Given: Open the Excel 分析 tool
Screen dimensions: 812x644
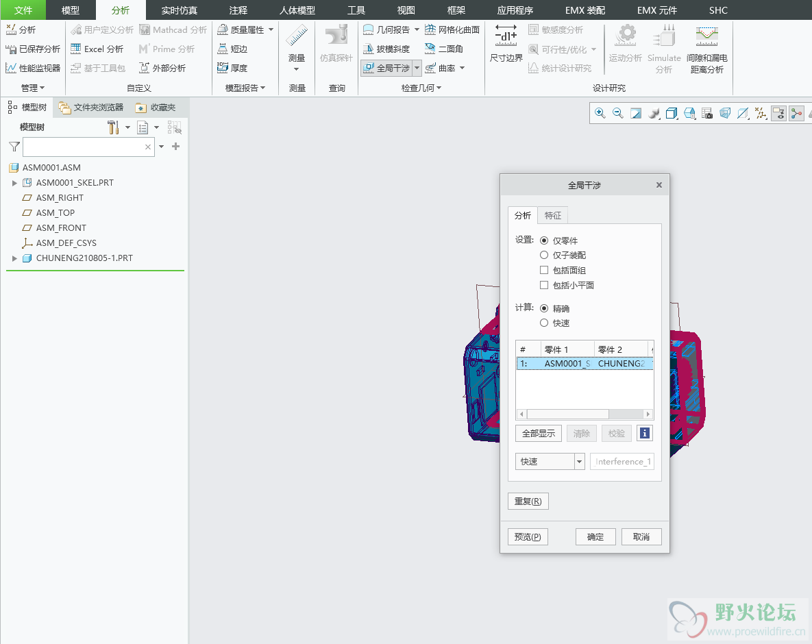Looking at the screenshot, I should [97, 49].
